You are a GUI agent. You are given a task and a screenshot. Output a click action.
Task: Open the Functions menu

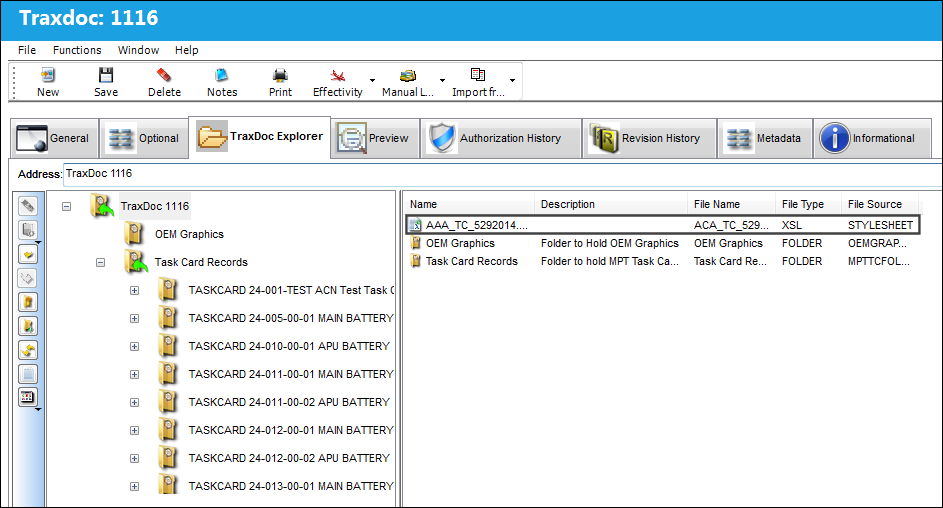[x=77, y=50]
